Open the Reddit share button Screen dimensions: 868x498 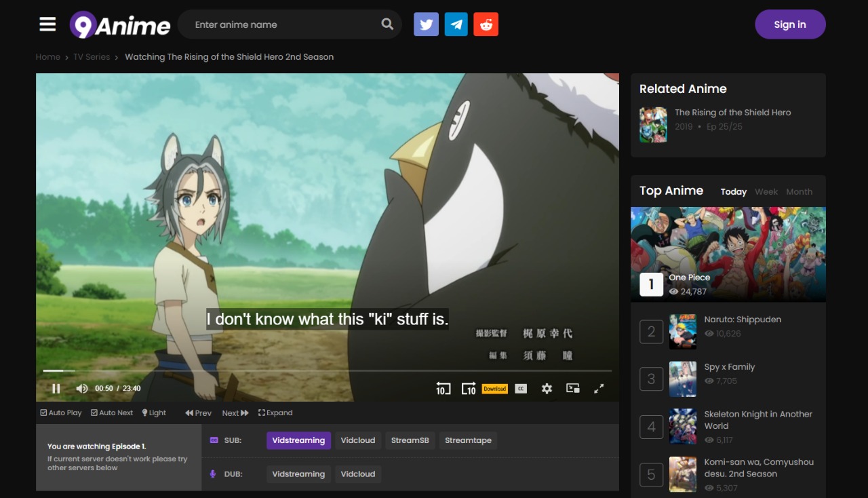pyautogui.click(x=486, y=24)
